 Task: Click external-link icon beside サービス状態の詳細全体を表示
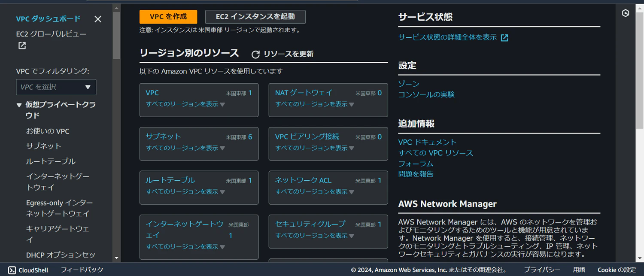(x=504, y=38)
